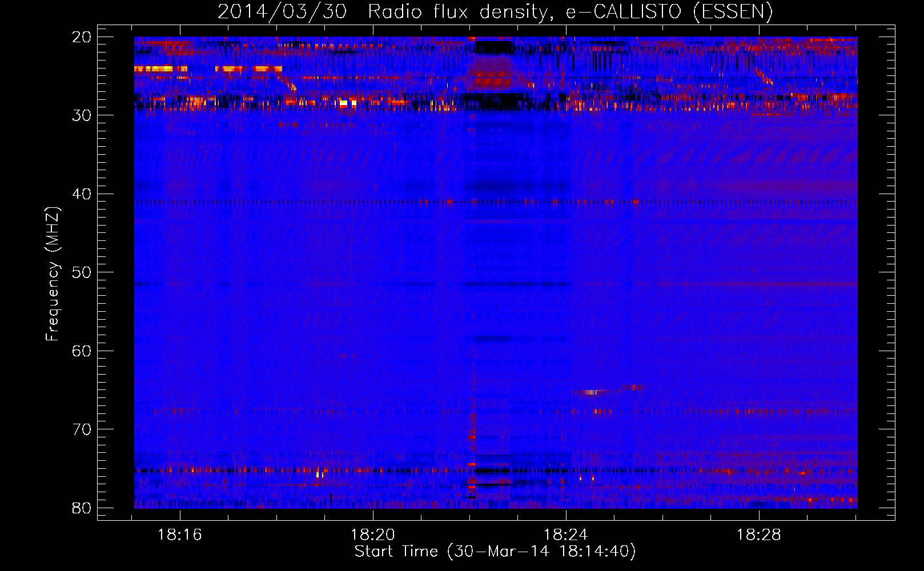The image size is (924, 571).
Task: Click the 18:24 time tick label
Action: coord(566,535)
